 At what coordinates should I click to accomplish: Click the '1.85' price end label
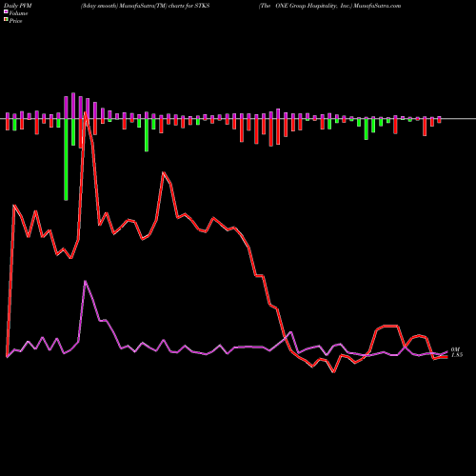pos(457,355)
